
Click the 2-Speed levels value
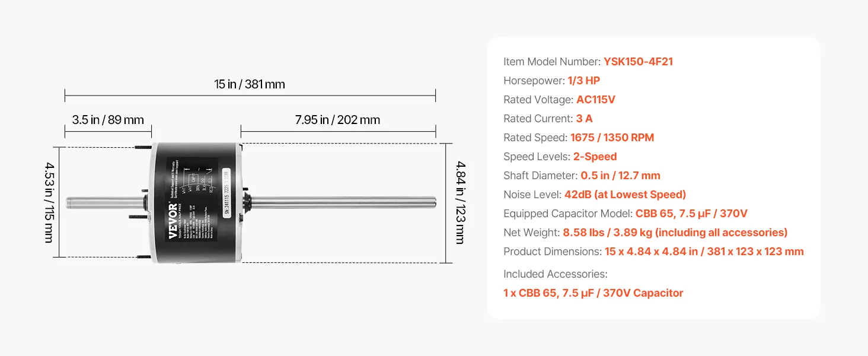[595, 157]
